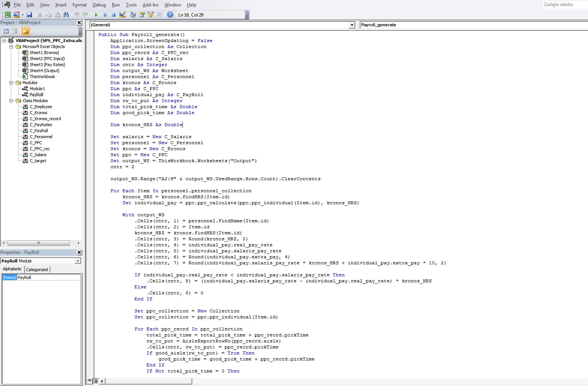The height and width of the screenshot is (386, 588).
Task: Select C_PPC_rec class module
Action: tap(40, 149)
